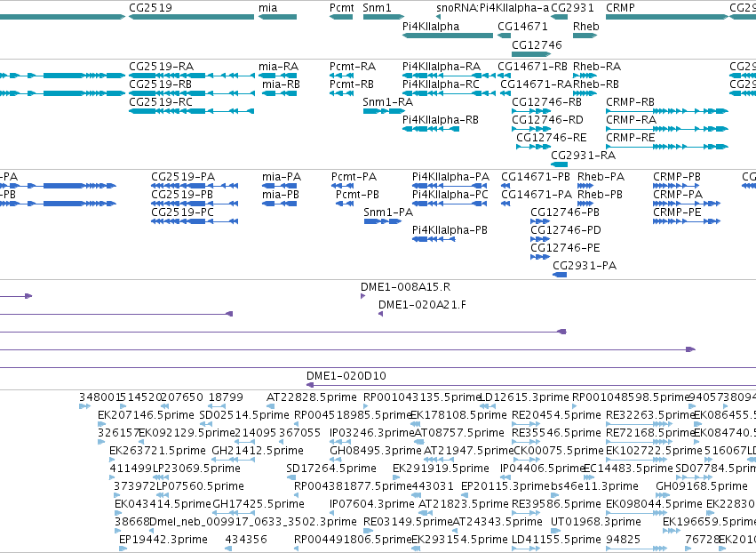Open transcript "CG2519-RC"

click(161, 102)
